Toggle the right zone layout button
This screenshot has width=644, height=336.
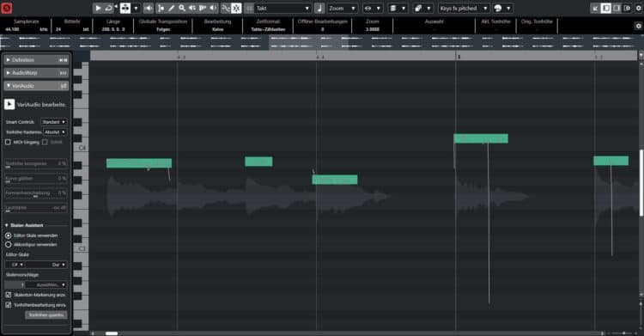[617, 9]
